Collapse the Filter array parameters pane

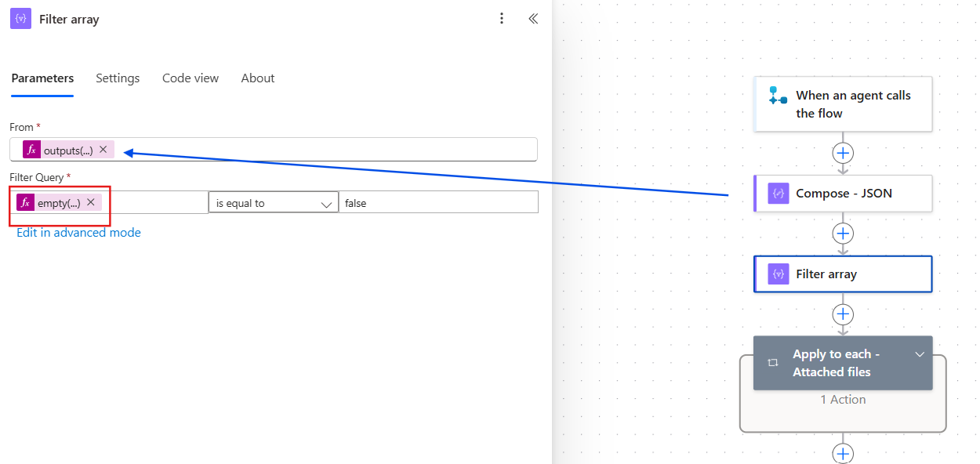coord(533,18)
